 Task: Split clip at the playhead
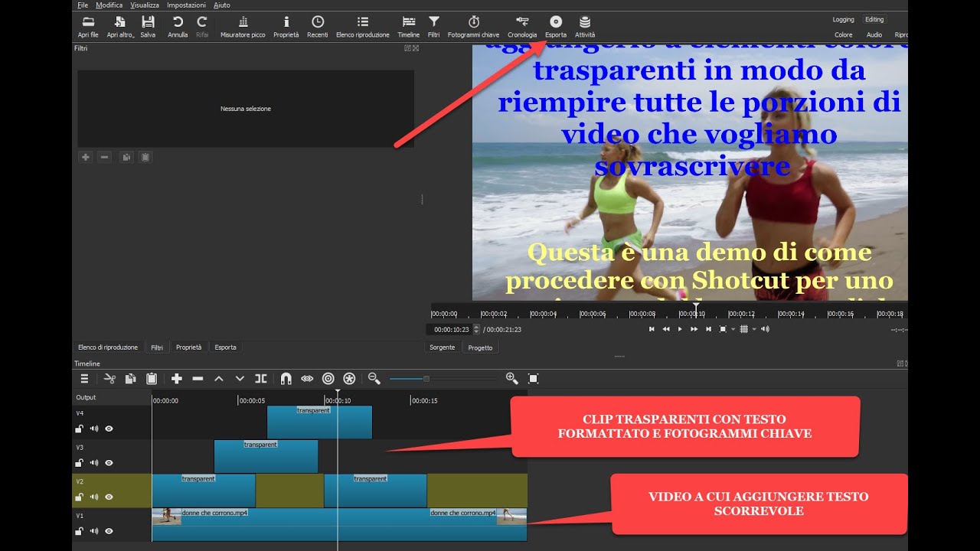click(x=261, y=378)
